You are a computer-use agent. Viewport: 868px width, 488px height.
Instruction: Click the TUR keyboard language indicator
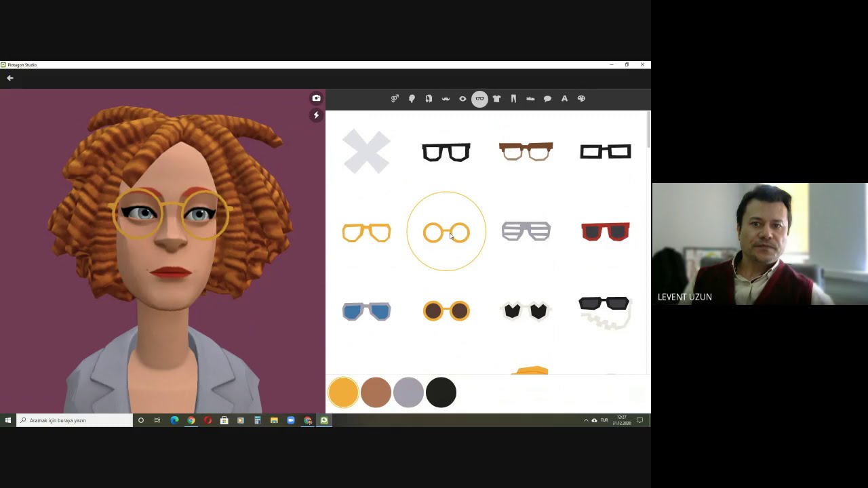604,420
